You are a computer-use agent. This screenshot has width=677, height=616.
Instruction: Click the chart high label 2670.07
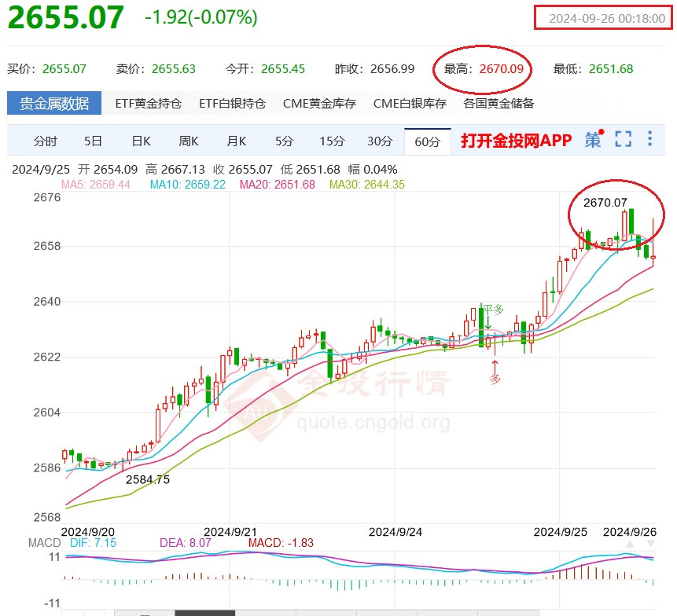coord(605,203)
